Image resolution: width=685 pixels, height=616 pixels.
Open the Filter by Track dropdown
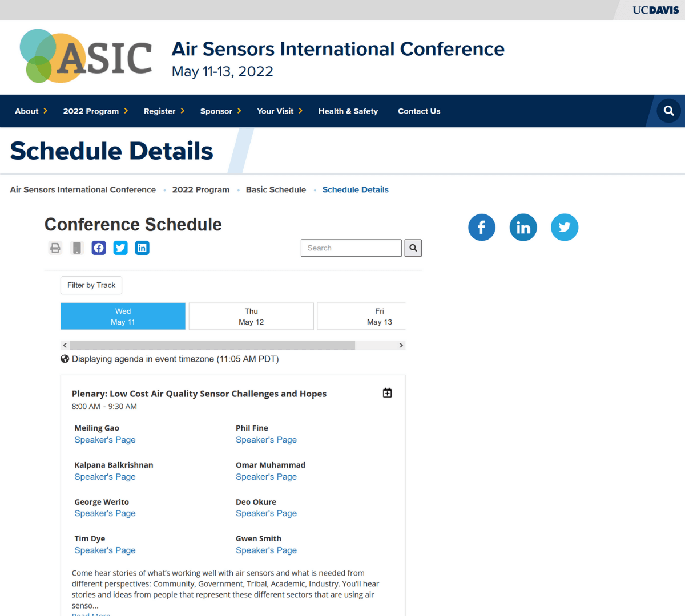point(91,285)
